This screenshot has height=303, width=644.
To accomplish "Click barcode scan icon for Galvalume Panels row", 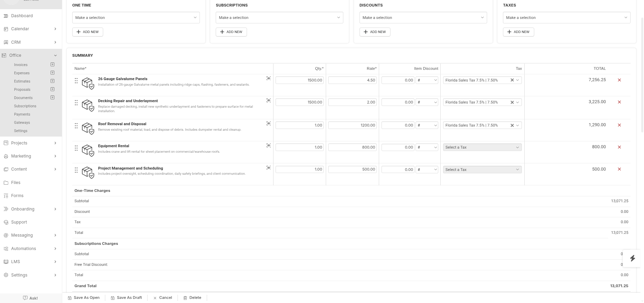I will point(268,78).
